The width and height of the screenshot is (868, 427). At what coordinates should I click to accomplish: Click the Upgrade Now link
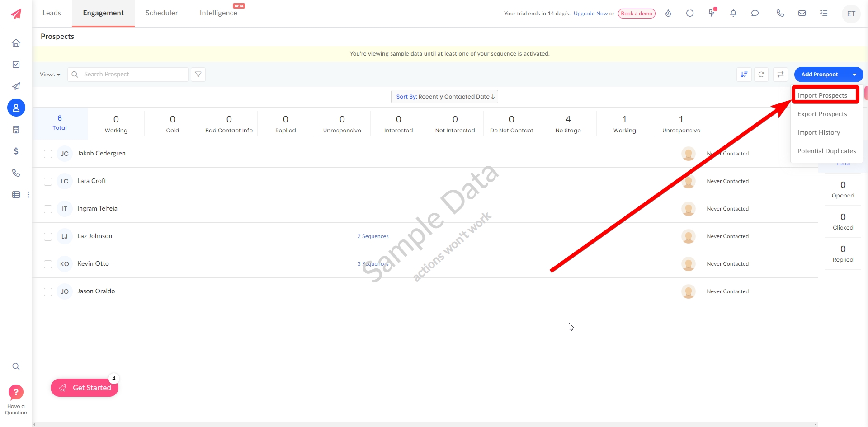point(590,14)
